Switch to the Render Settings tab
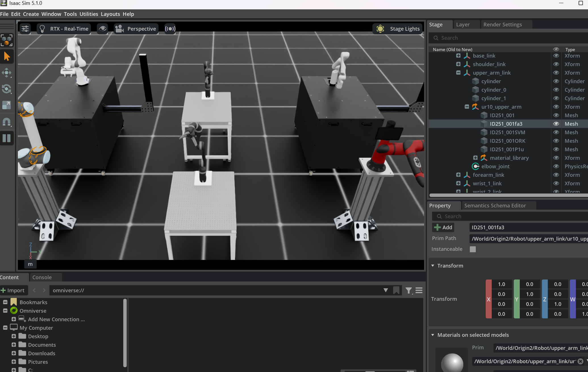This screenshot has width=588, height=372. pyautogui.click(x=502, y=25)
